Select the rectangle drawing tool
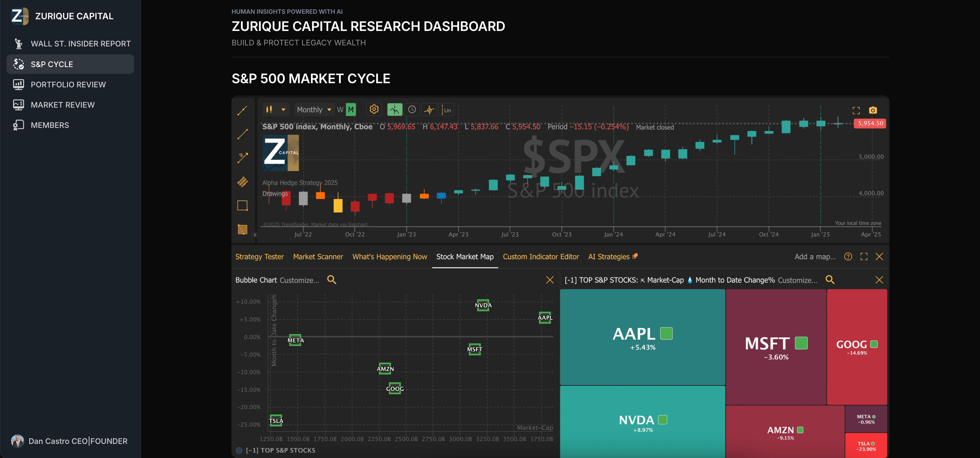Viewport: 980px width, 458px height. pyautogui.click(x=242, y=205)
